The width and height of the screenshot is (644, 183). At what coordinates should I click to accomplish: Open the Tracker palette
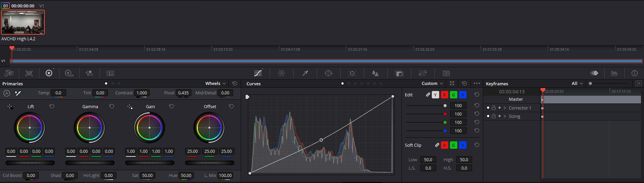[x=352, y=73]
